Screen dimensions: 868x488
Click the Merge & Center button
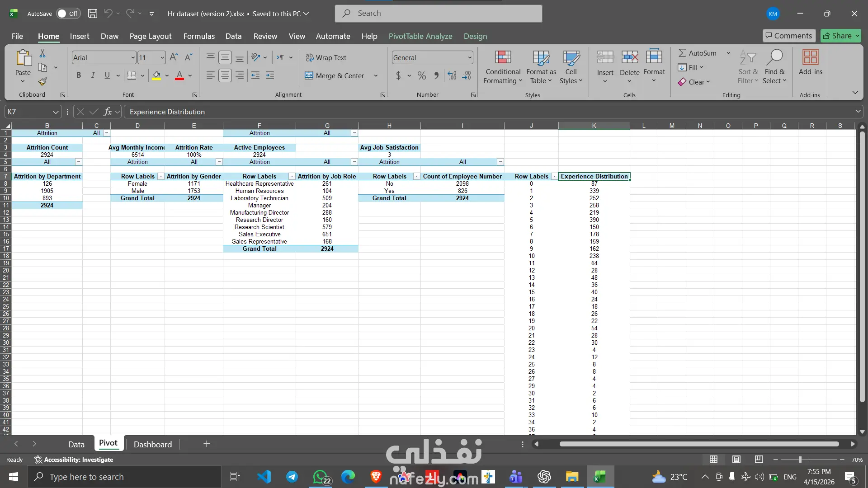tap(335, 76)
